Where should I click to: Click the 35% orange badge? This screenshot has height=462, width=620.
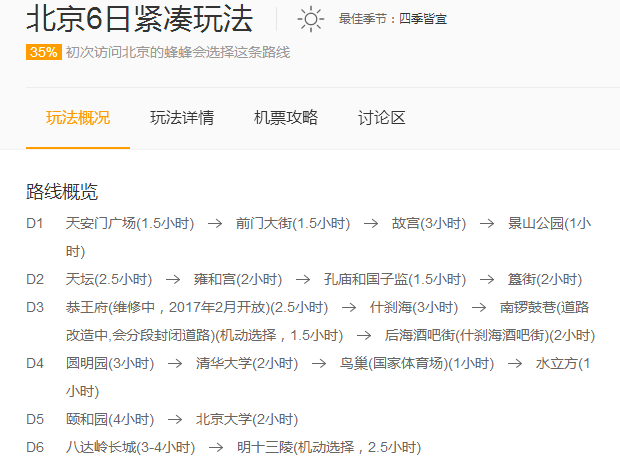pyautogui.click(x=44, y=52)
